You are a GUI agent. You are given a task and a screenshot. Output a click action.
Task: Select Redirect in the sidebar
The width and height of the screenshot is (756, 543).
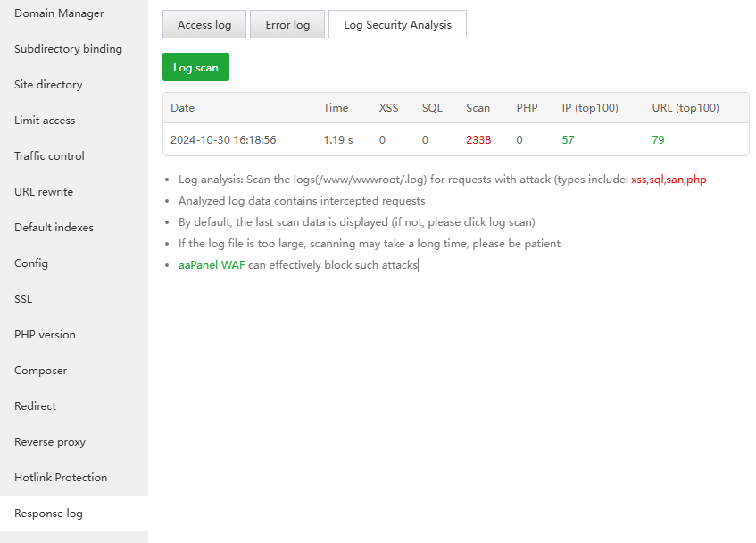(x=35, y=406)
